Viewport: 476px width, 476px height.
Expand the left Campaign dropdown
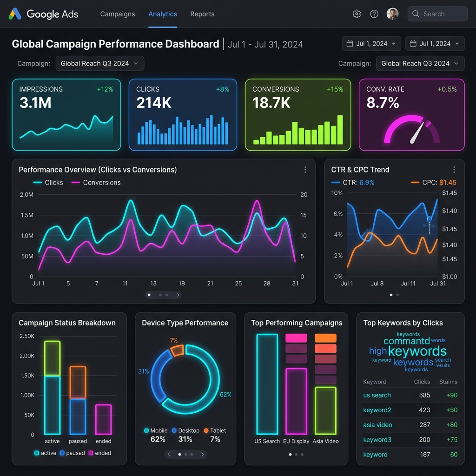99,63
